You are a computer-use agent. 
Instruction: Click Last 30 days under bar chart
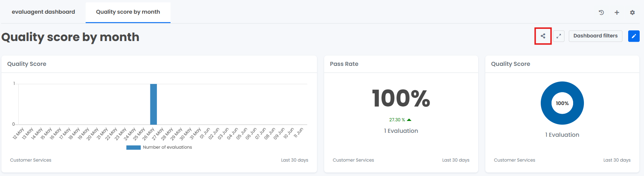click(x=295, y=160)
